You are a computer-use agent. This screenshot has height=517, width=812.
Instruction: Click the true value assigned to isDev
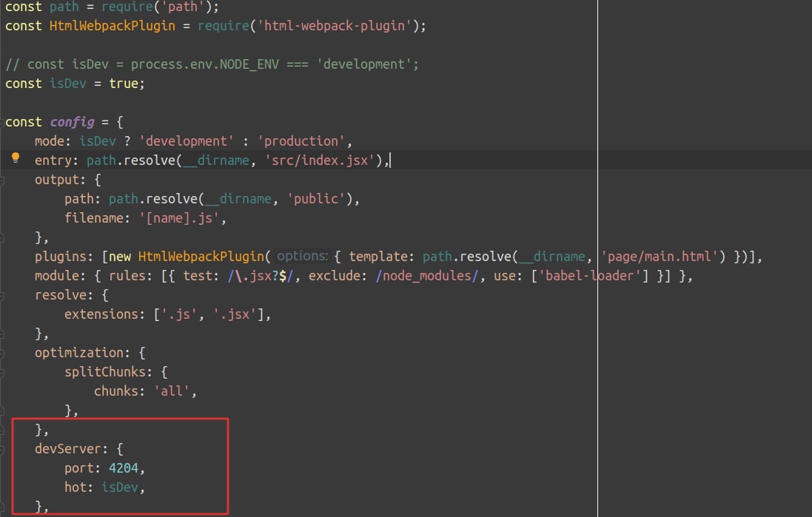coord(124,84)
